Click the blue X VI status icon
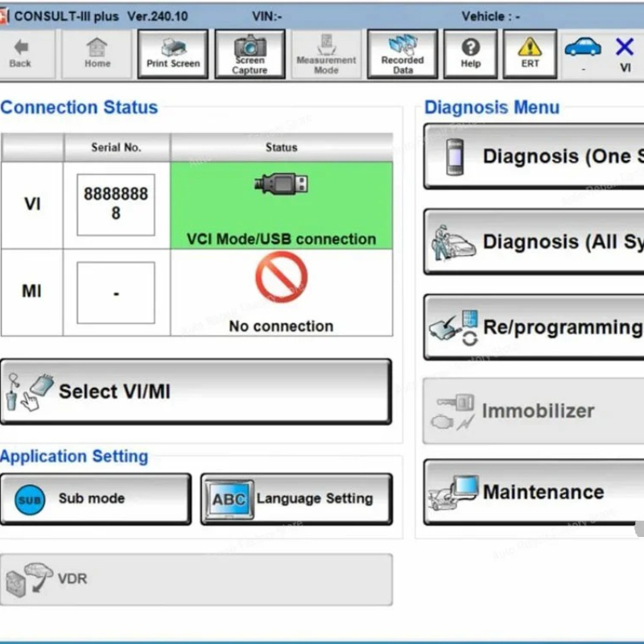Viewport: 644px width, 644px height. tap(625, 47)
